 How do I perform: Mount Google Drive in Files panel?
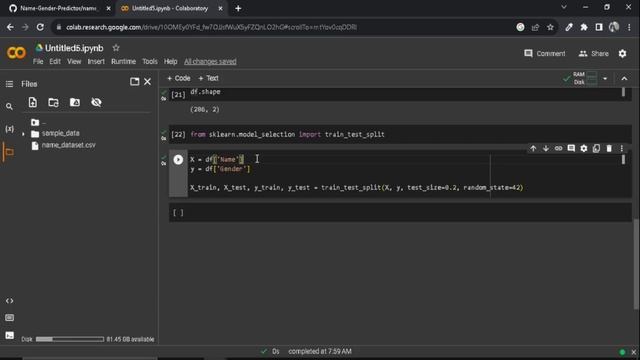(x=75, y=102)
